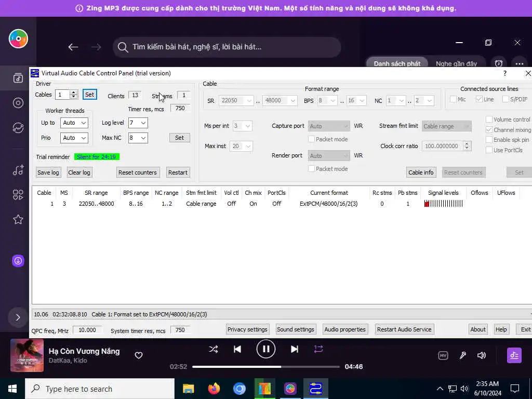
Task: Like the song with the heart icon
Action: coord(138,355)
